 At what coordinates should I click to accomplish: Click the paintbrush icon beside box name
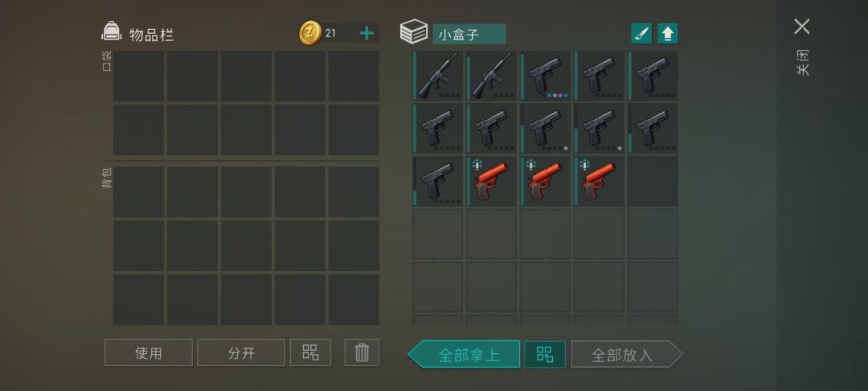click(641, 34)
